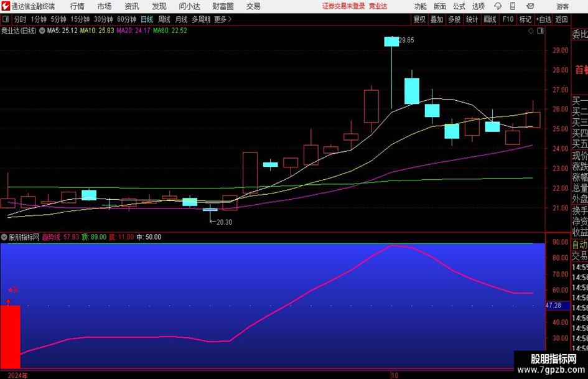Image resolution: width=588 pixels, height=379 pixels.
Task: Expand the 更多 periods dropdown
Action: point(223,19)
